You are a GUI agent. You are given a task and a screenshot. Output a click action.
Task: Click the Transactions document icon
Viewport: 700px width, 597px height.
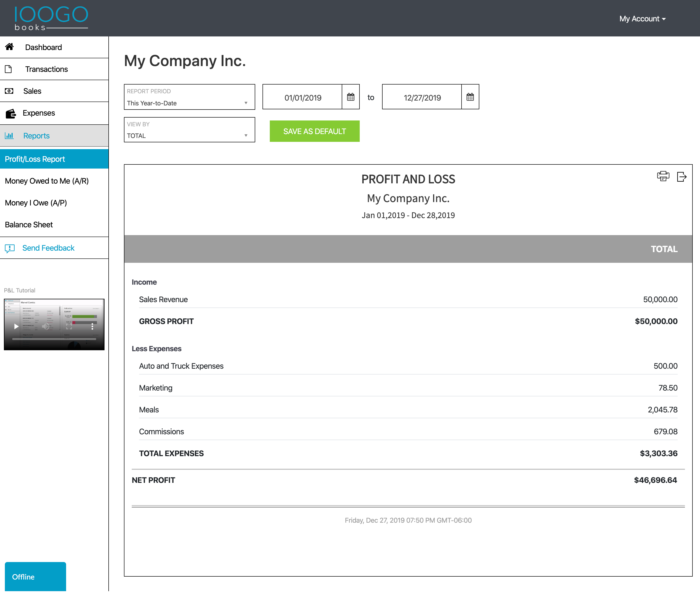(x=9, y=69)
